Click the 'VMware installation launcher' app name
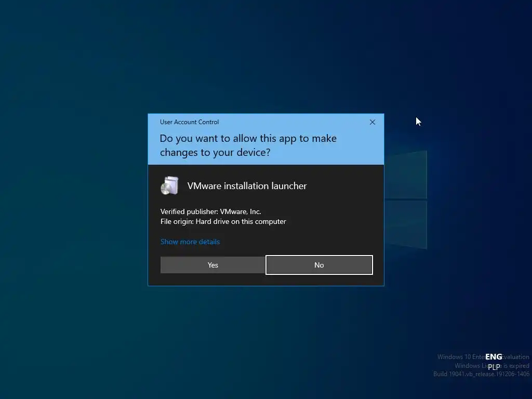This screenshot has height=399, width=532. click(247, 186)
